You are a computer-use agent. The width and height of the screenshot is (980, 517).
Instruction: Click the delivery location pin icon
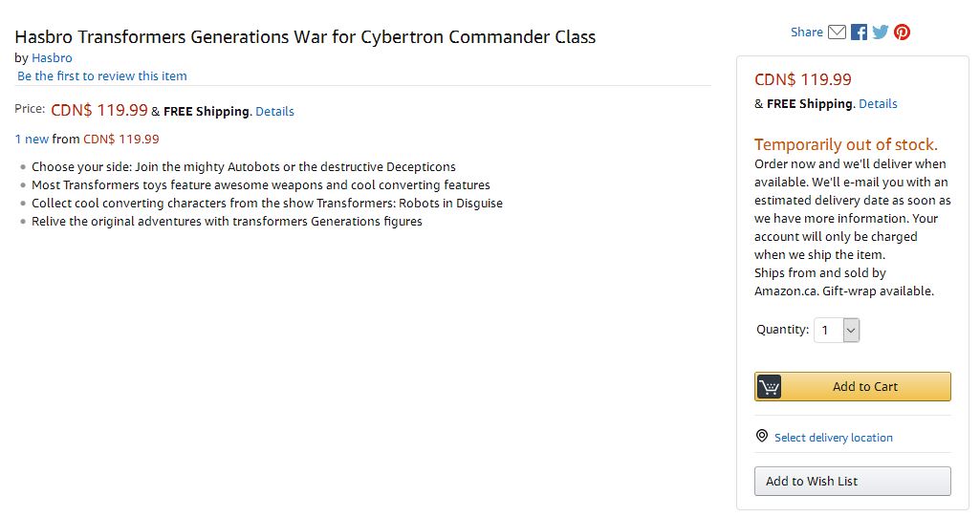(762, 437)
